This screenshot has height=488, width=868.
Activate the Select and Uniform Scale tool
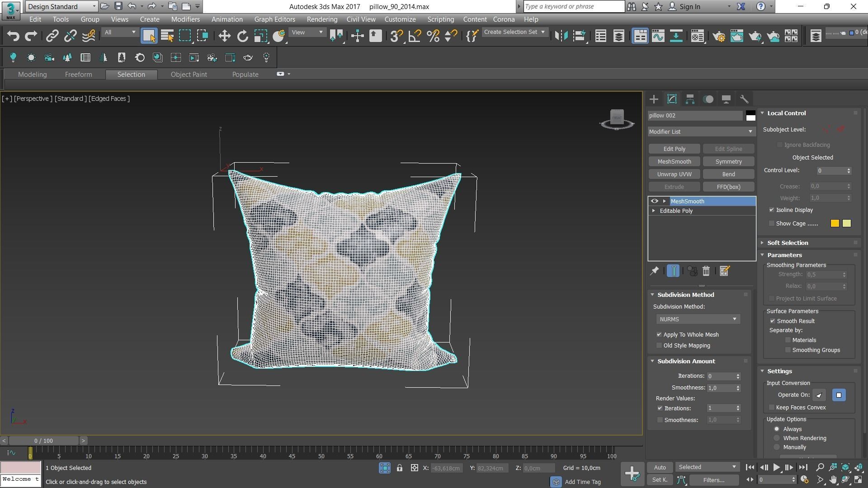click(x=261, y=36)
